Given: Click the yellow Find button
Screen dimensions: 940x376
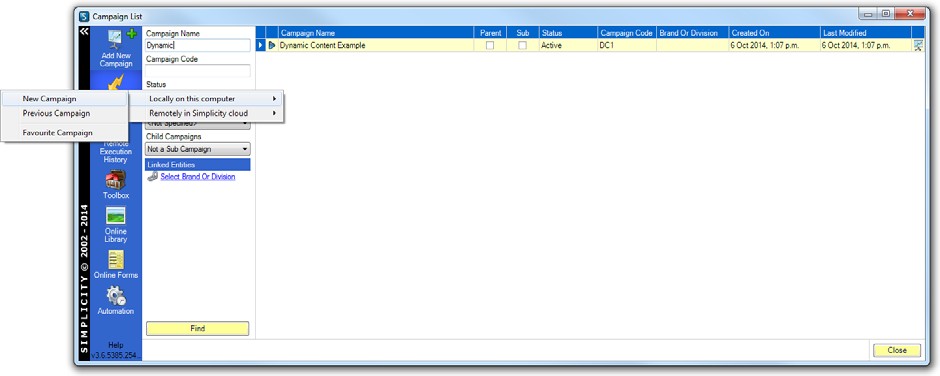Looking at the screenshot, I should (x=197, y=329).
